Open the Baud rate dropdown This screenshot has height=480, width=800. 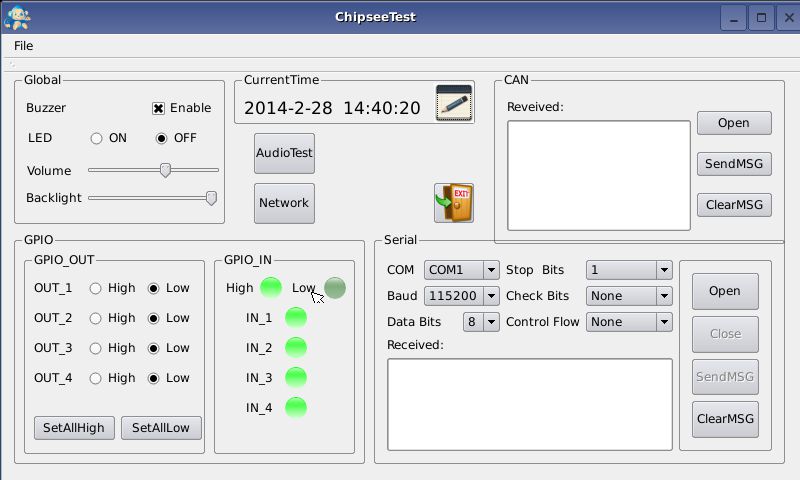tap(461, 296)
